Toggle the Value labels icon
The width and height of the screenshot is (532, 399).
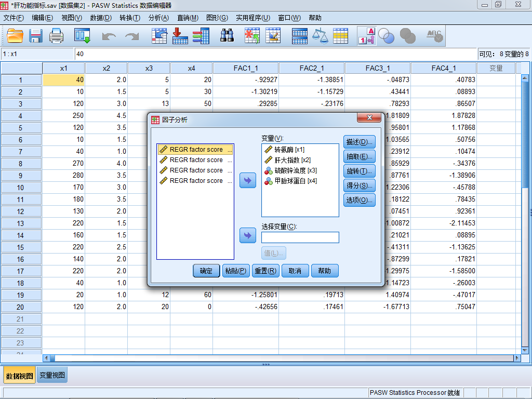point(367,36)
